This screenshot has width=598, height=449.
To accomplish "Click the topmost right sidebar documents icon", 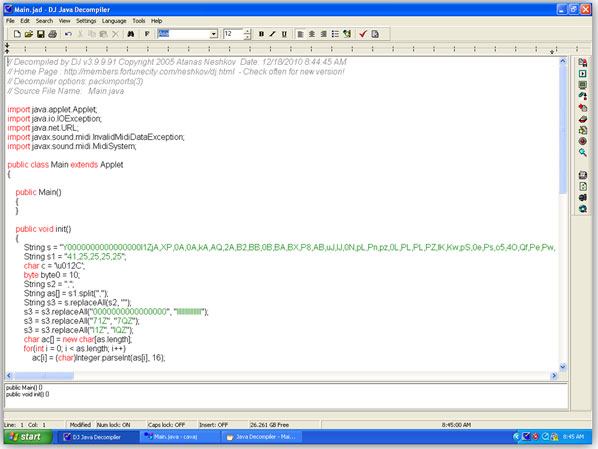I will pos(582,62).
